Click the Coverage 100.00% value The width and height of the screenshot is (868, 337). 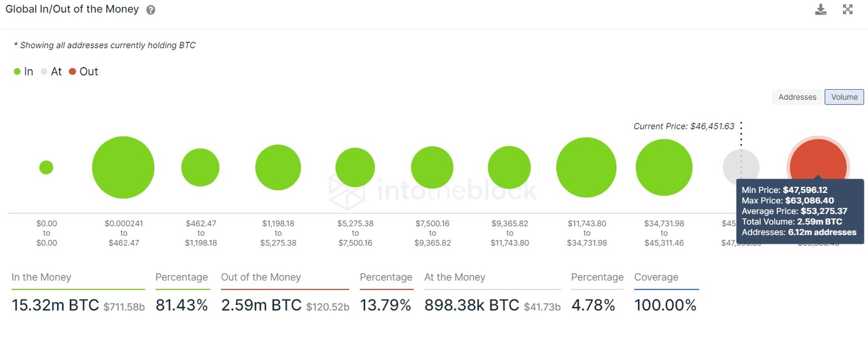666,305
